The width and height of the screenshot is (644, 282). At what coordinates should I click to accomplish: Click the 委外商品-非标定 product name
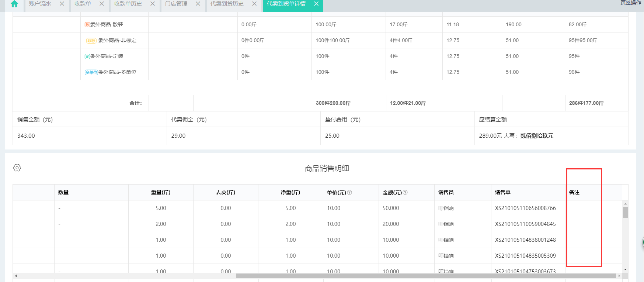coord(117,40)
